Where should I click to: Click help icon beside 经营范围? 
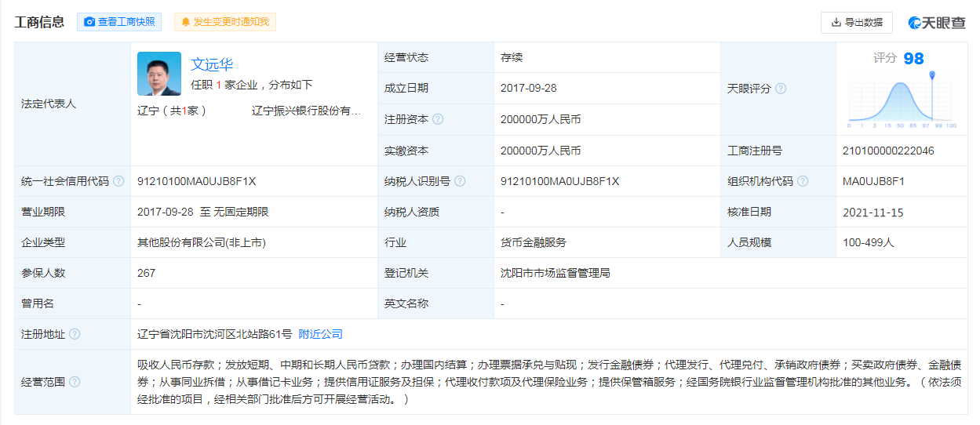click(75, 382)
